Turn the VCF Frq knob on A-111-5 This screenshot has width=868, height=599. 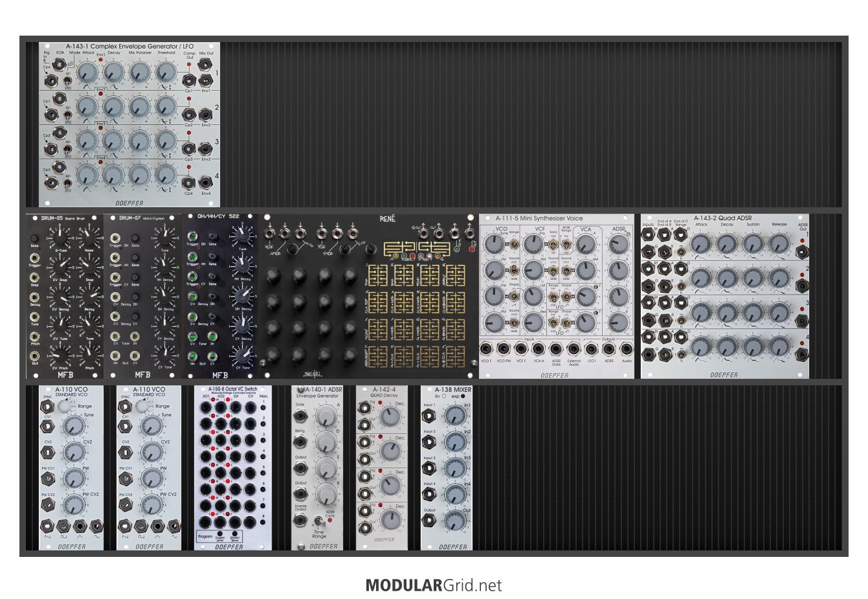(x=533, y=244)
